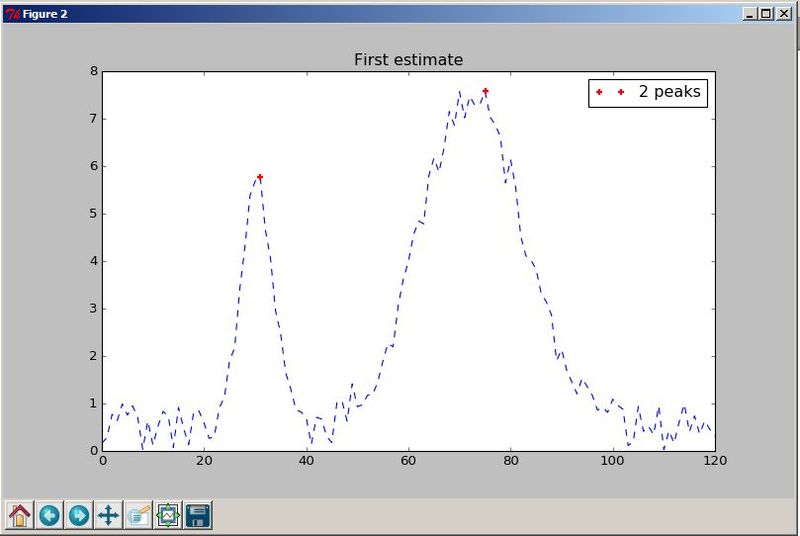Go forward to the next view
The image size is (800, 536).
[x=79, y=515]
